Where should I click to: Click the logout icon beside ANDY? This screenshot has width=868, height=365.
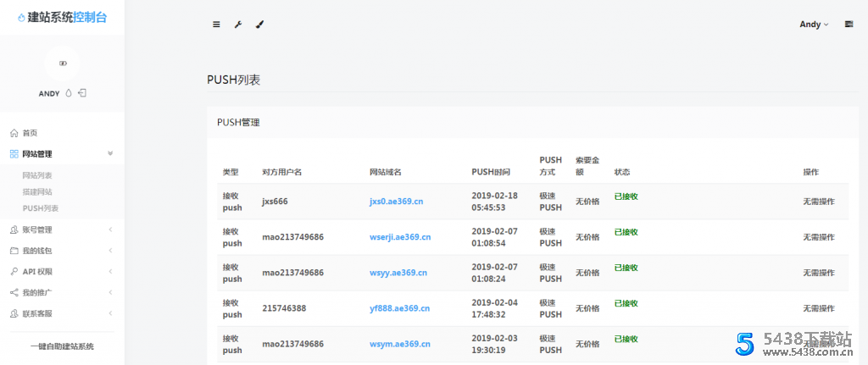[82, 93]
